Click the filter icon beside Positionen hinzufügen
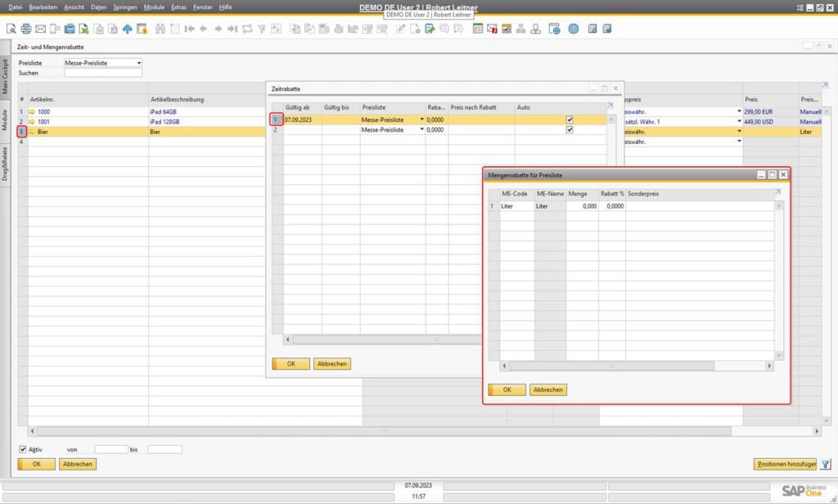 [x=826, y=464]
